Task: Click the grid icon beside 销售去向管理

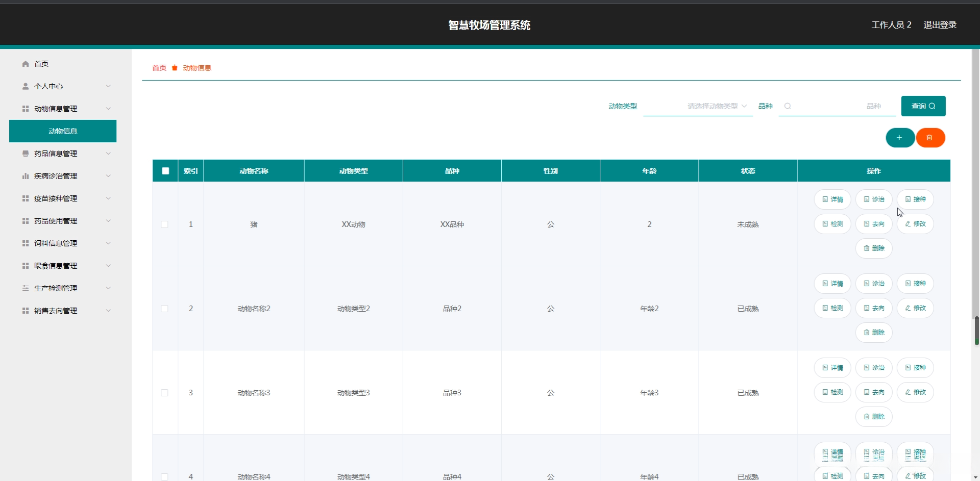Action: click(26, 311)
